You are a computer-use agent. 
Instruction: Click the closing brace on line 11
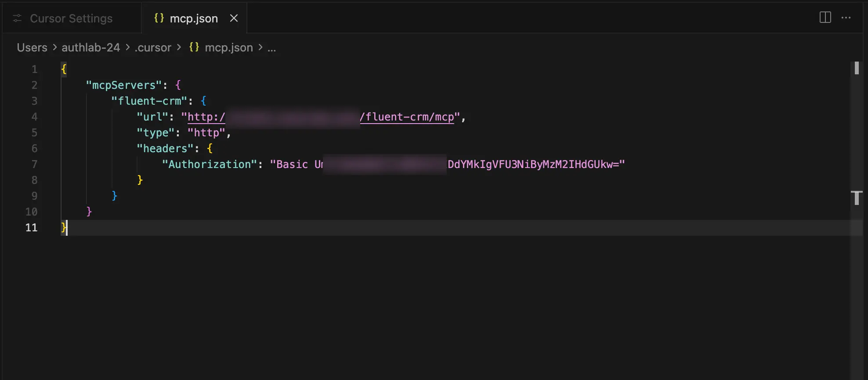64,228
